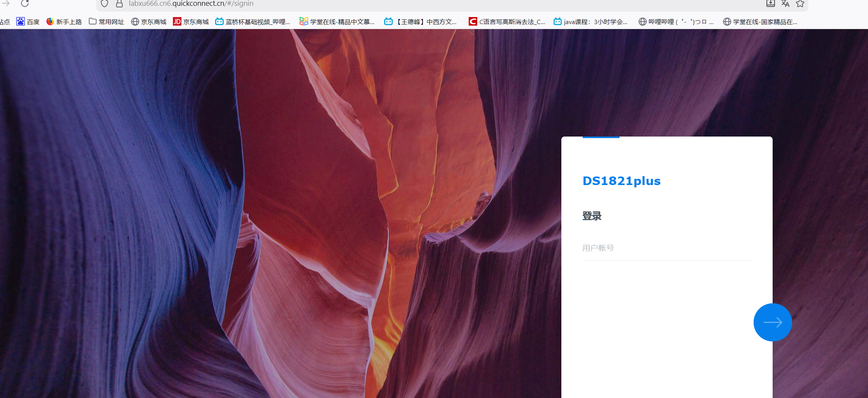The width and height of the screenshot is (868, 398).
Task: Open the 京东商城 bookmark with JD logo
Action: (191, 22)
